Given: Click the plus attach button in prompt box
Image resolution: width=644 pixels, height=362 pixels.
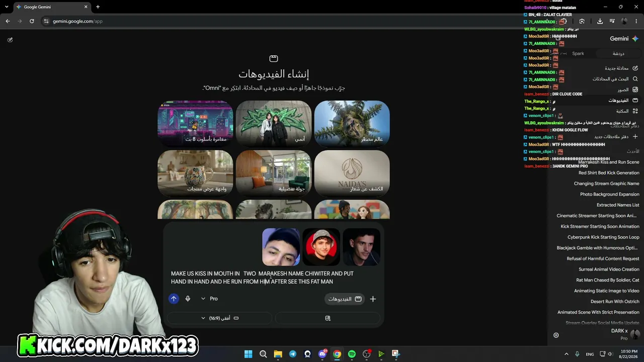Looking at the screenshot, I should pos(373,299).
